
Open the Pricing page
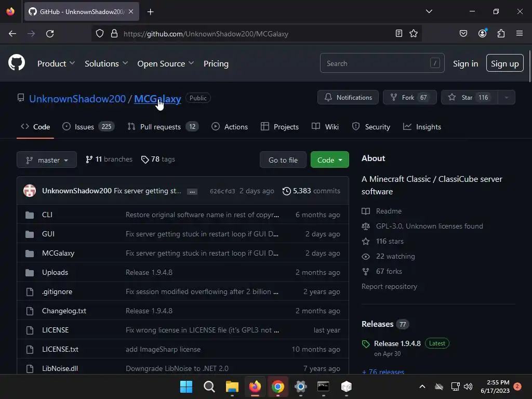pyautogui.click(x=216, y=63)
